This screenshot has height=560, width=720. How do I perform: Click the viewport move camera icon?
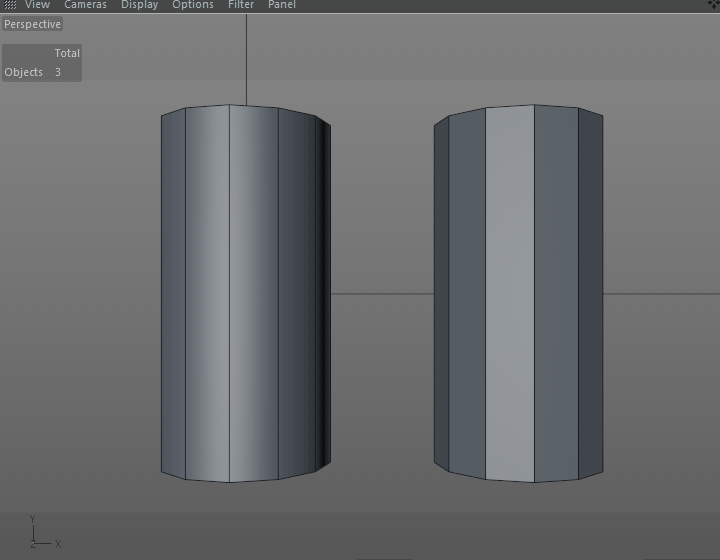point(714,4)
